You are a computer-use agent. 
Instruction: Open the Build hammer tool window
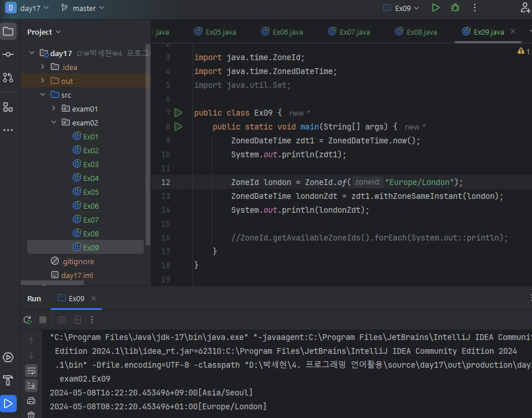8,380
